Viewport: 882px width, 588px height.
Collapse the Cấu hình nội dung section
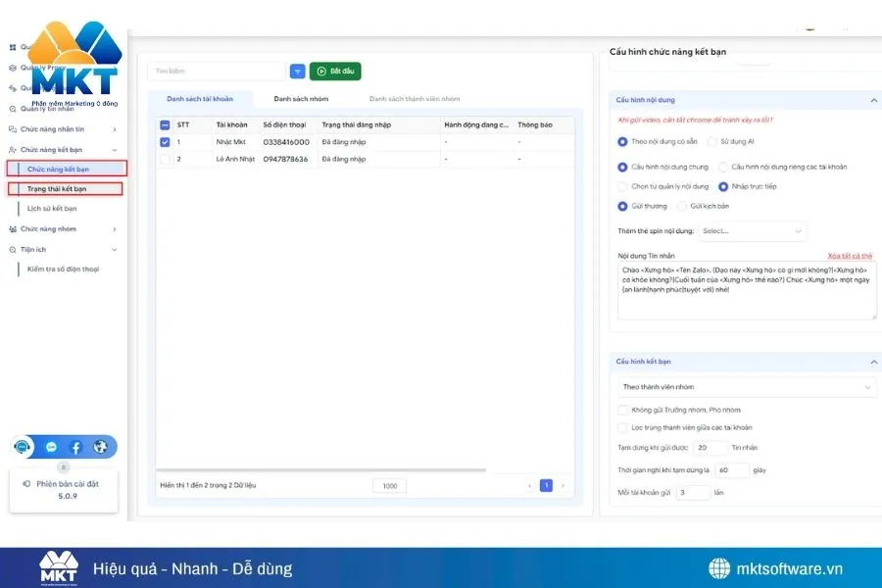(x=872, y=100)
